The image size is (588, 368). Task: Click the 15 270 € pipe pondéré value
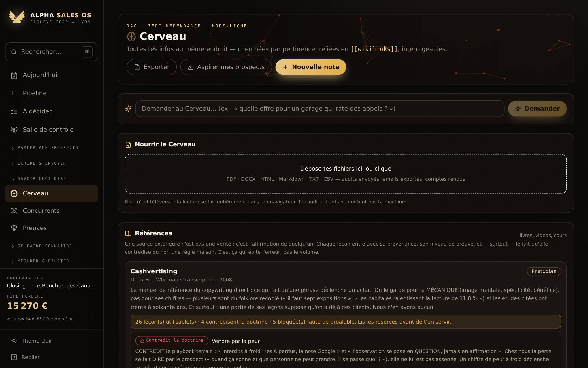click(x=27, y=306)
